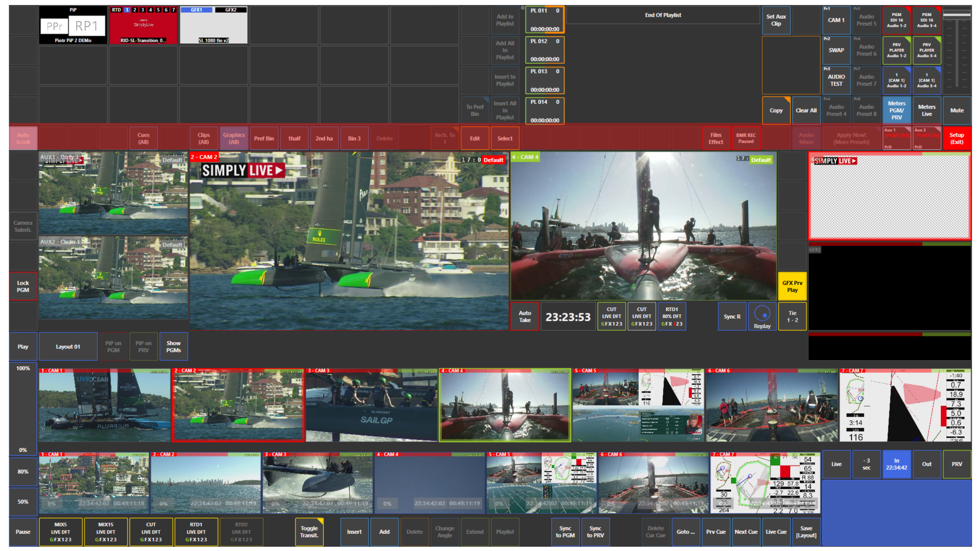The width and height of the screenshot is (980, 551).
Task: Expand Apply Now More Presets
Action: pyautogui.click(x=851, y=139)
